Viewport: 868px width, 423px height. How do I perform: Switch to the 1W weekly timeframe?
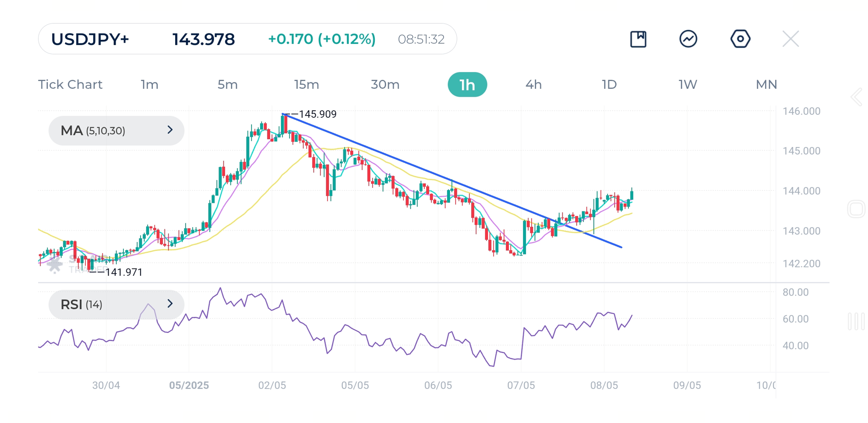tap(687, 85)
